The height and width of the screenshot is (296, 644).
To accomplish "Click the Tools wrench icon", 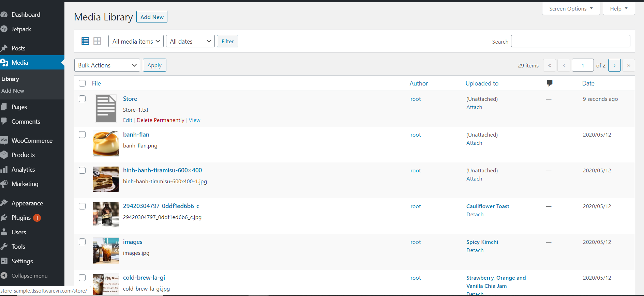I will click(4, 247).
